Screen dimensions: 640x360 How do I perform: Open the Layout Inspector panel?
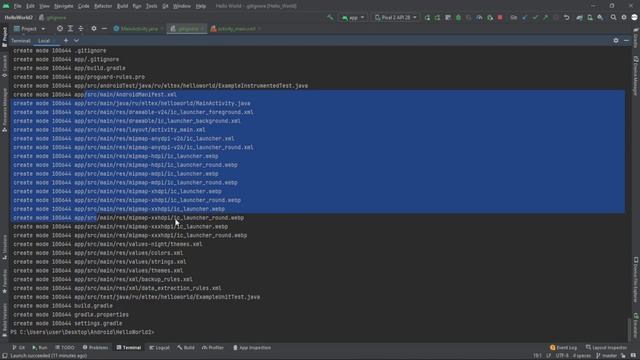tap(606, 347)
